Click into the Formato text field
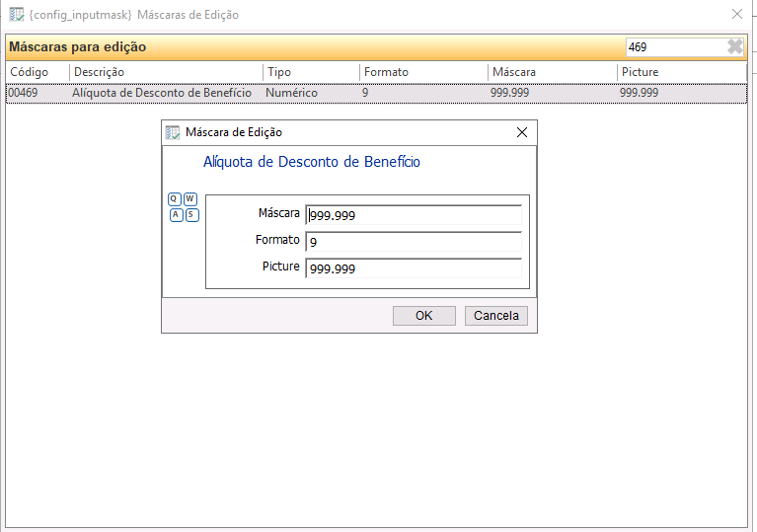This screenshot has height=532, width=757. pyautogui.click(x=414, y=242)
